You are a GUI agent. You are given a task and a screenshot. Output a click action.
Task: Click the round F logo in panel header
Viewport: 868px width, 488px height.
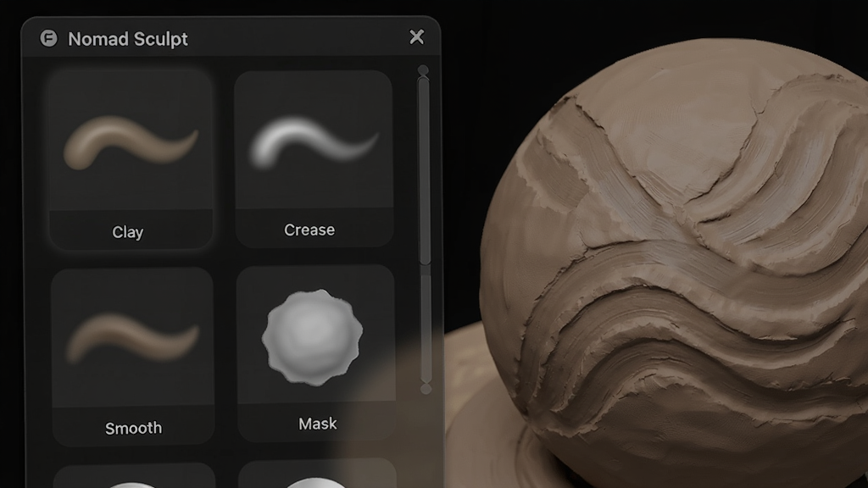point(48,38)
